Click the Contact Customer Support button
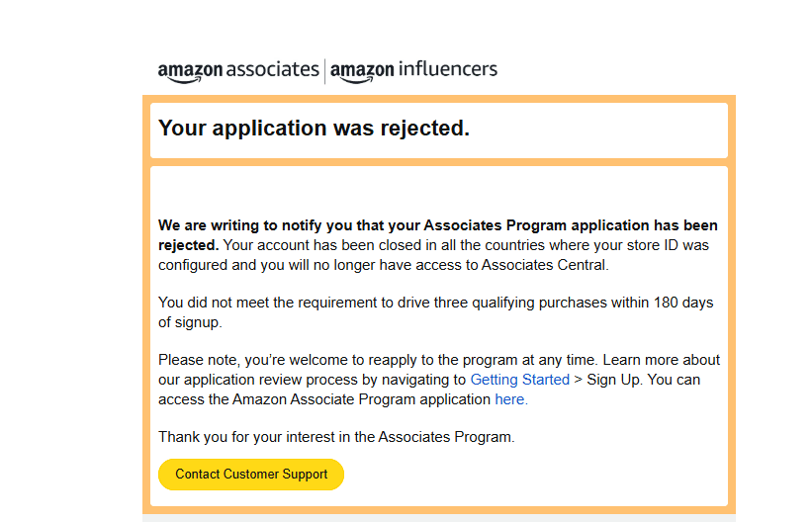Screen dimensions: 812x522 click(x=251, y=475)
